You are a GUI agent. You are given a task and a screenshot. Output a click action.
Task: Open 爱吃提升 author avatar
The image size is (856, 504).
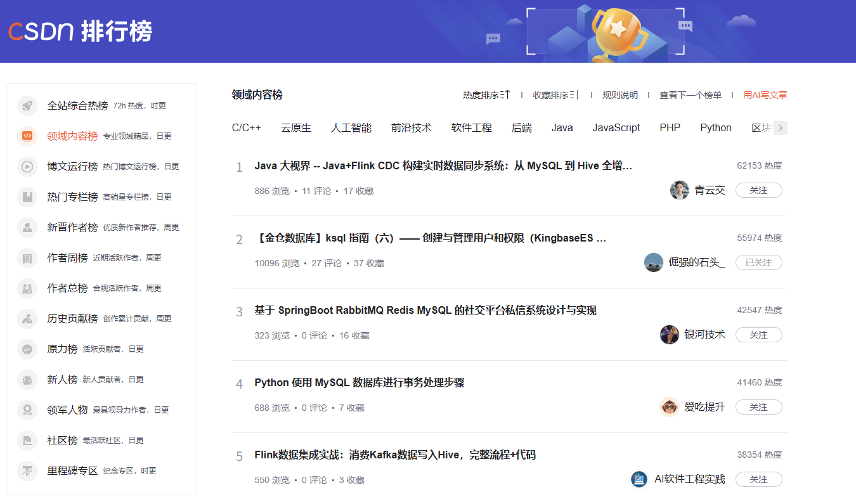pyautogui.click(x=670, y=407)
